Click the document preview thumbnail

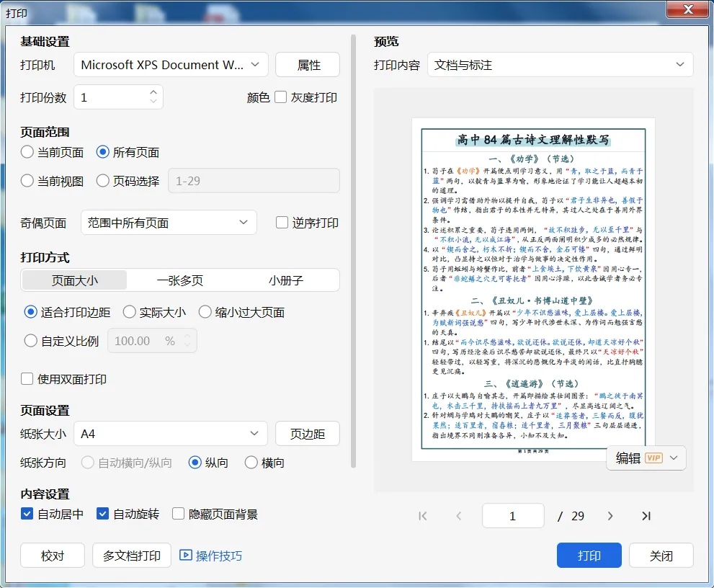[533, 290]
